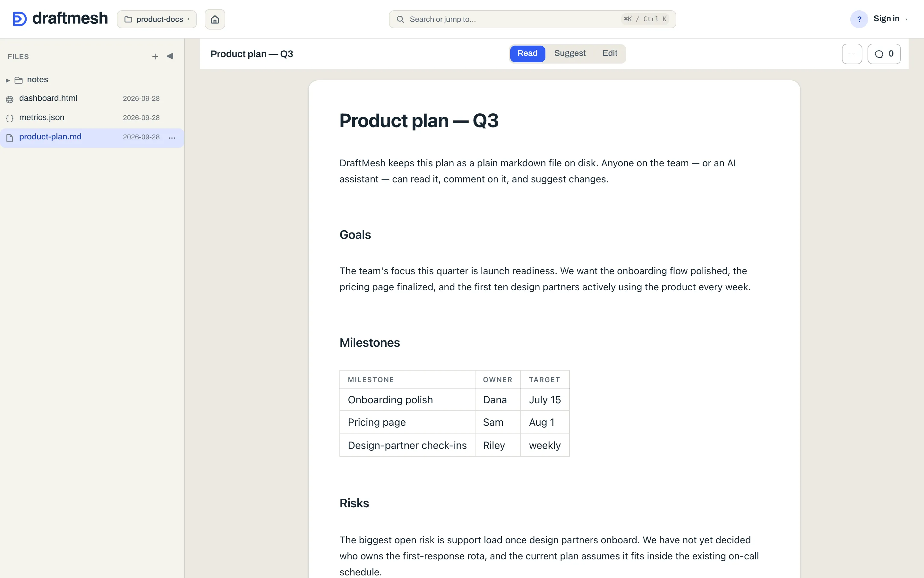This screenshot has height=578, width=924.
Task: Focus the Search or jump to field
Action: point(532,19)
